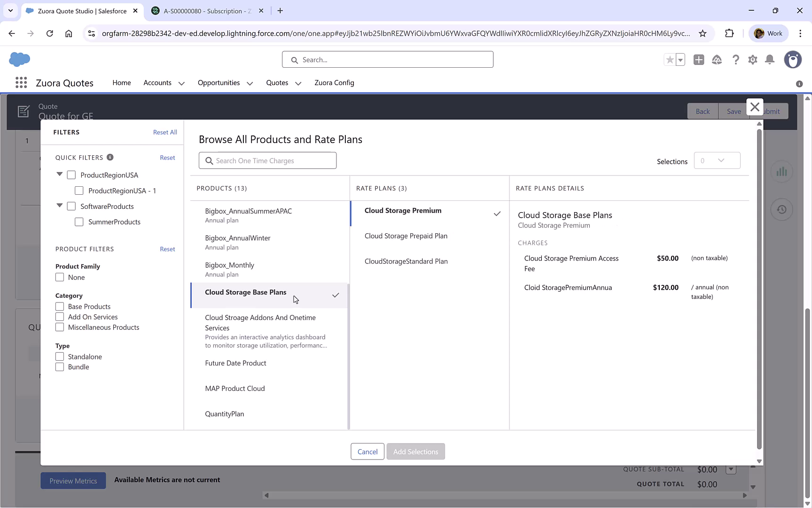Viewport: 812px width, 508px height.
Task: Collapse the SoftwareProducts filter group
Action: 59,206
